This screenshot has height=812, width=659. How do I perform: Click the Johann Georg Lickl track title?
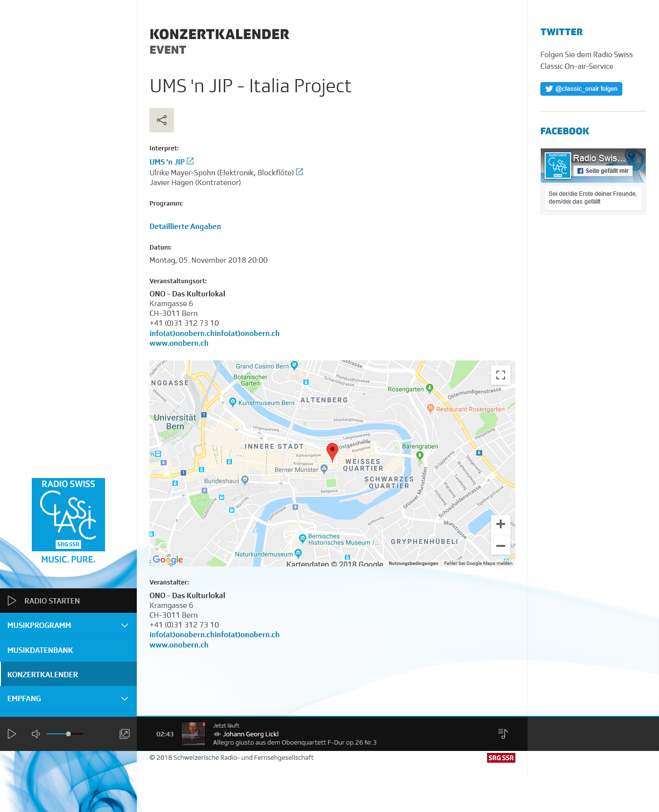(x=251, y=734)
